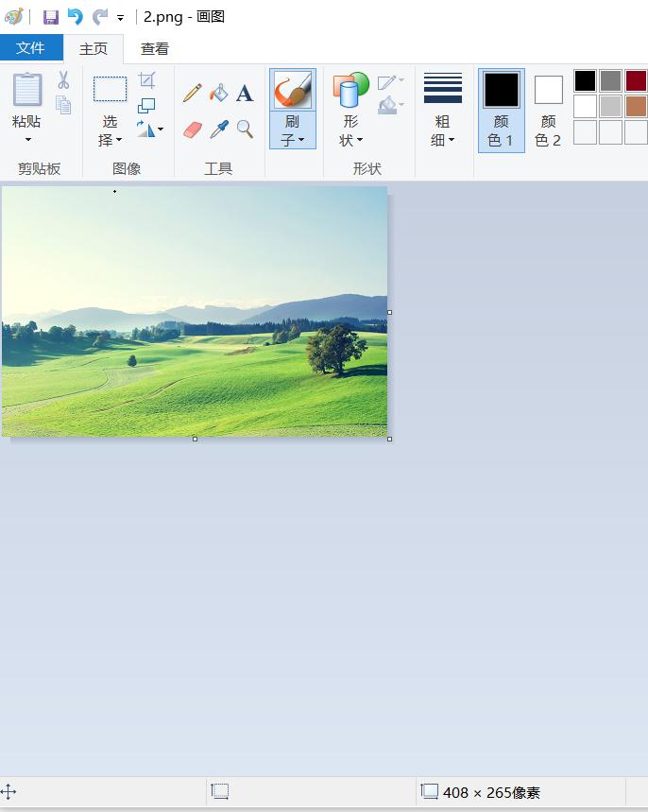Click the copy icon under cut
Image resolution: width=648 pixels, height=812 pixels.
tap(63, 106)
